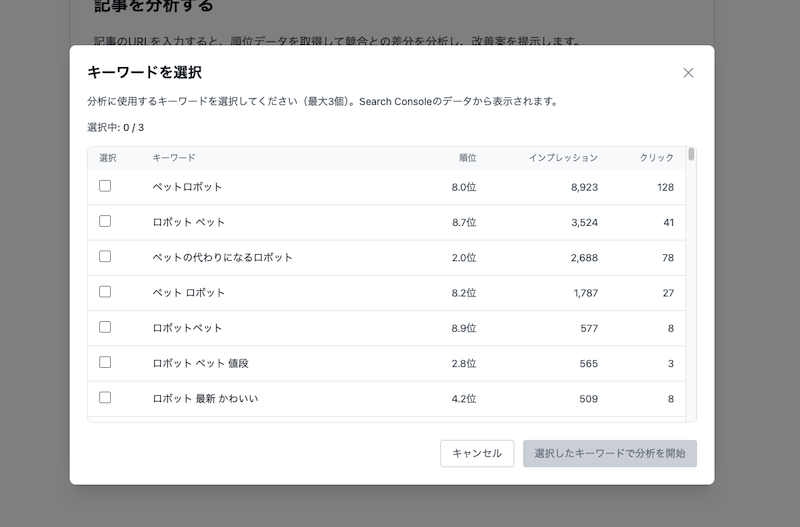Check the box for ペットロボット
This screenshot has height=527, width=800.
click(105, 186)
